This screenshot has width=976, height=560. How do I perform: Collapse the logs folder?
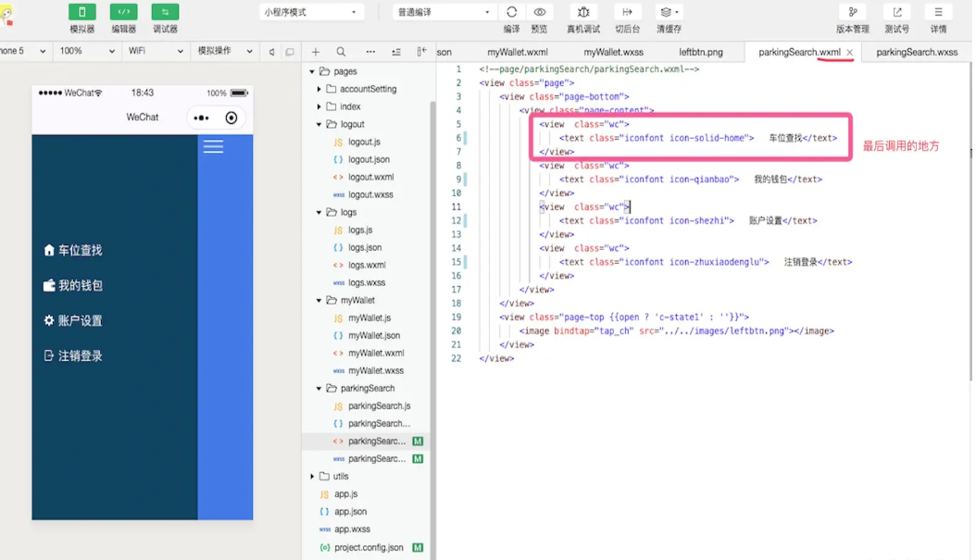click(x=319, y=212)
